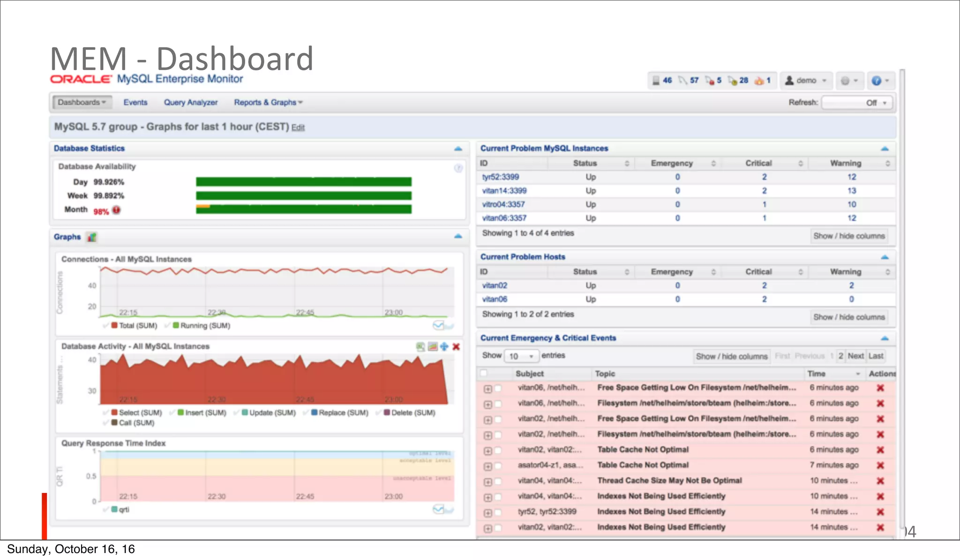Check the box for tyr52 Indexes event row
Viewport: 960px width, 560px height.
498,512
